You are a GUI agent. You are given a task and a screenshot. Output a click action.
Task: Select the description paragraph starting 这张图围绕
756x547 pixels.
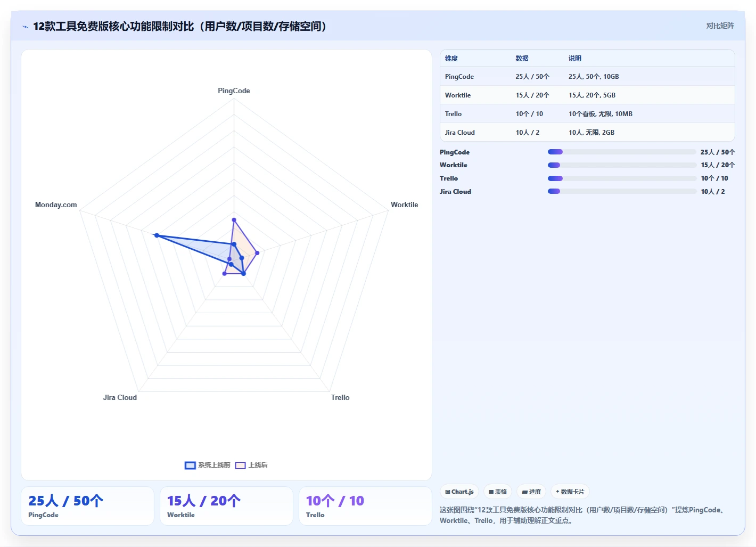click(583, 515)
